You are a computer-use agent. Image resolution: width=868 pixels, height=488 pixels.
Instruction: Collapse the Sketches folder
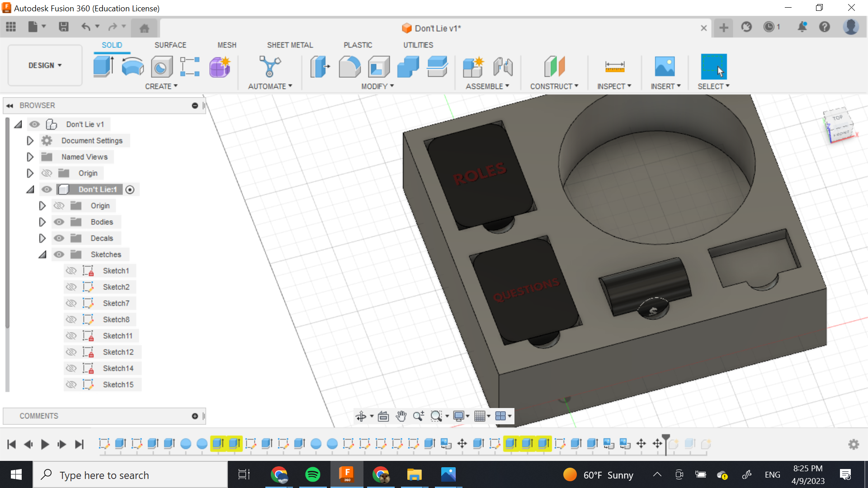click(x=42, y=254)
